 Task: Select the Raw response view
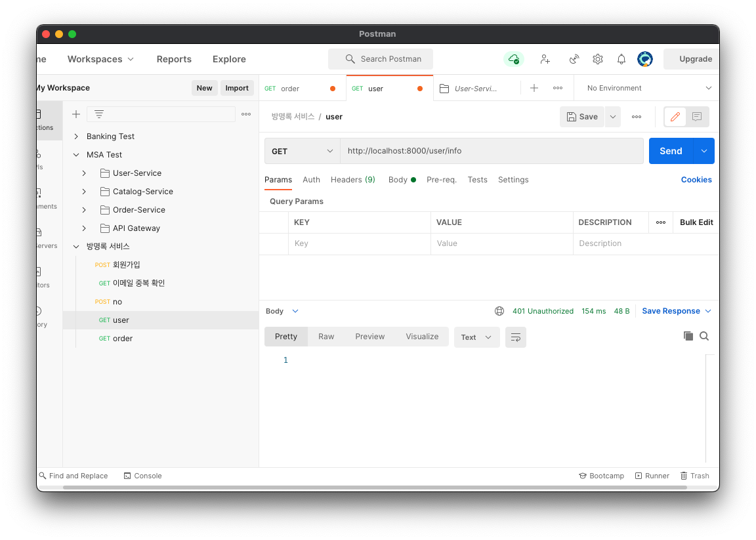[326, 337]
